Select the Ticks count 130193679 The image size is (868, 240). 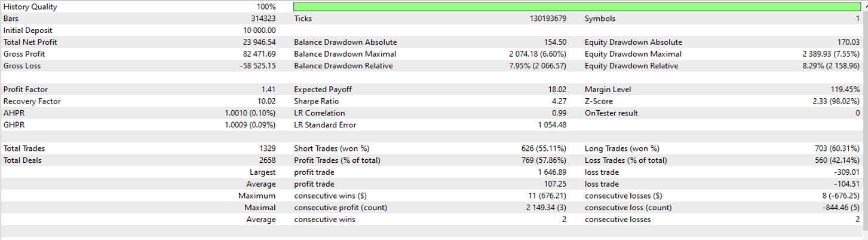[x=546, y=19]
